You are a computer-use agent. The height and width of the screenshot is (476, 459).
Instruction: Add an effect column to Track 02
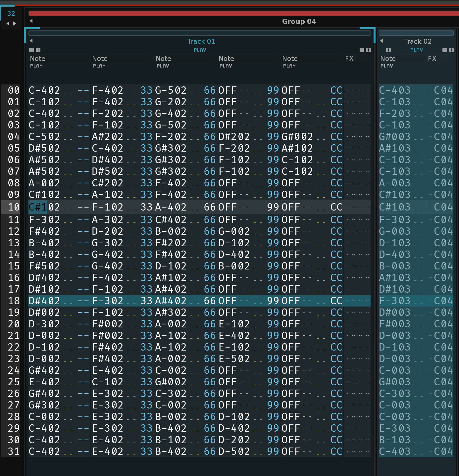tap(451, 50)
